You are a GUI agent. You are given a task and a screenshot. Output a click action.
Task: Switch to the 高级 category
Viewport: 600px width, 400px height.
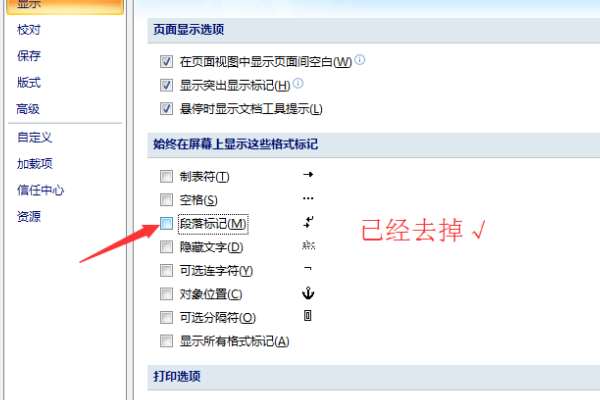28,109
